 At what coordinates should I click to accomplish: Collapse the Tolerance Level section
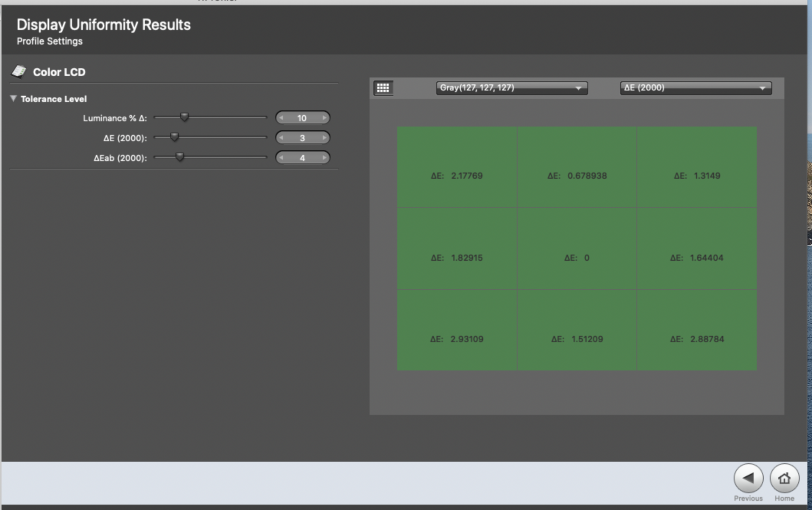coord(13,99)
